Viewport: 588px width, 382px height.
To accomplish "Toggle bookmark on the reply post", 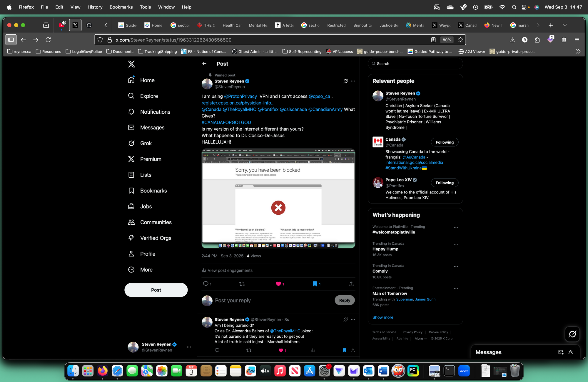I will (344, 350).
